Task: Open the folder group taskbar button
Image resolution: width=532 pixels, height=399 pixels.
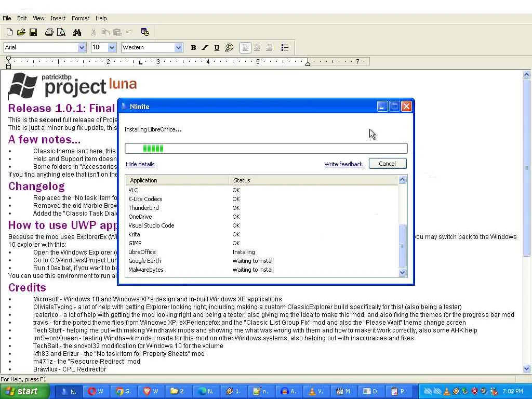Action: coord(179,391)
